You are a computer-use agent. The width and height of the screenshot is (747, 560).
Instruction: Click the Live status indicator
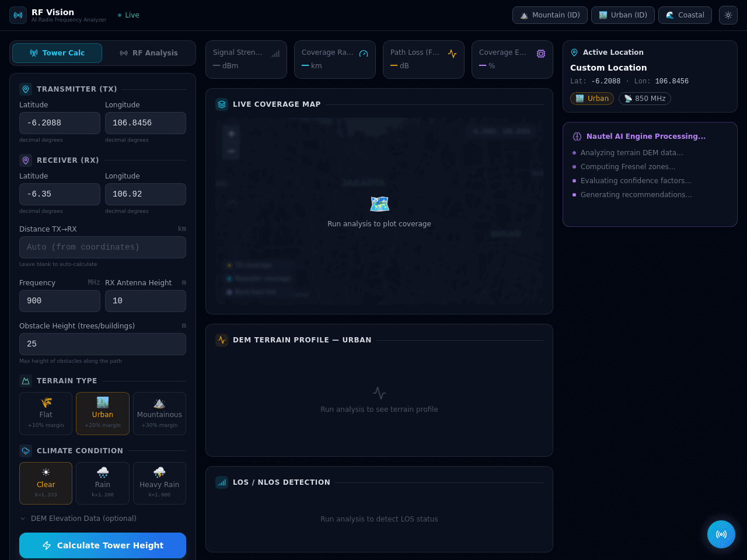(128, 15)
